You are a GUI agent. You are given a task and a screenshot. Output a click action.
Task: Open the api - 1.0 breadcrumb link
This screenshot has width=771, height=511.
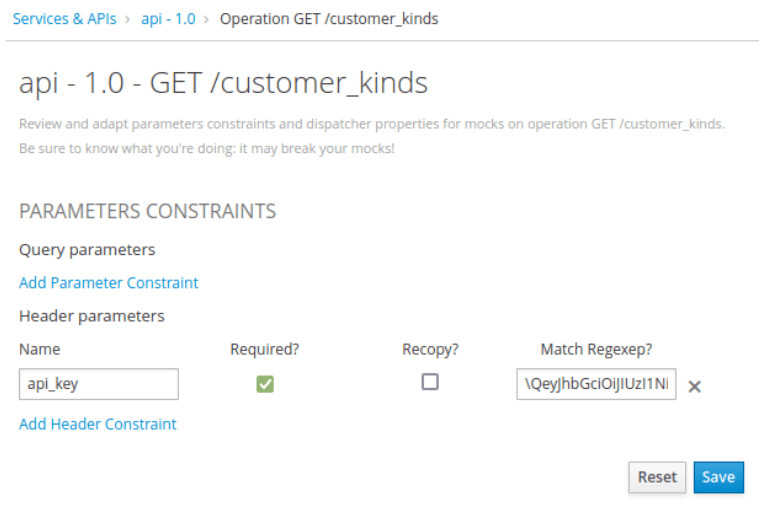click(x=168, y=19)
